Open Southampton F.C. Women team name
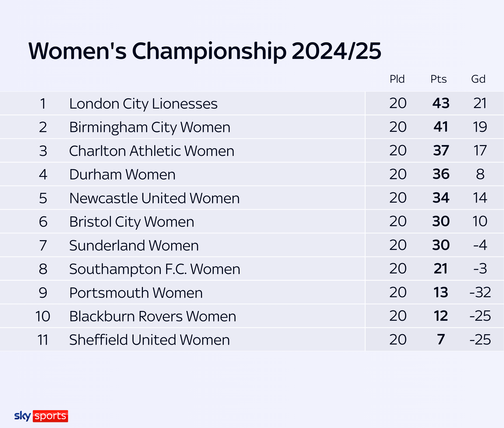Viewport: 504px width, 428px height. [155, 269]
